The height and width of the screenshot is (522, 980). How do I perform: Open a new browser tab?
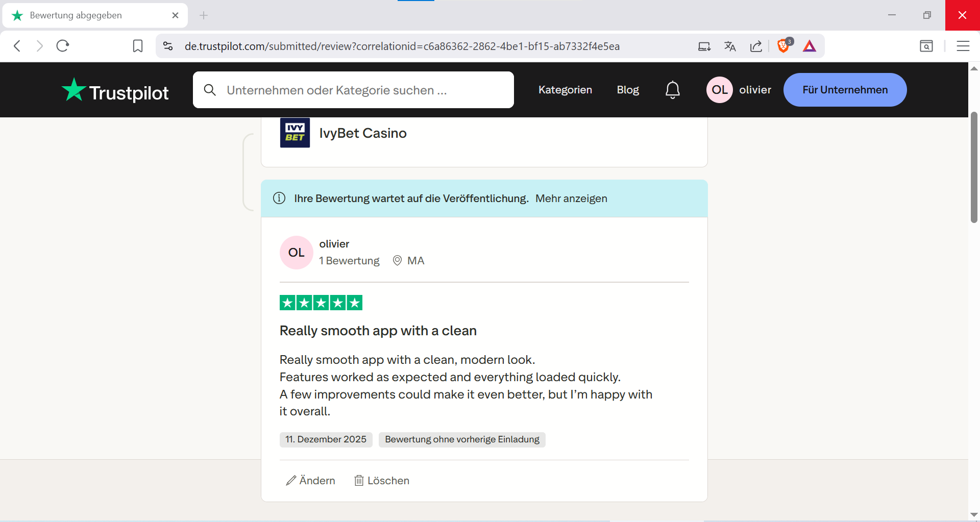[204, 15]
